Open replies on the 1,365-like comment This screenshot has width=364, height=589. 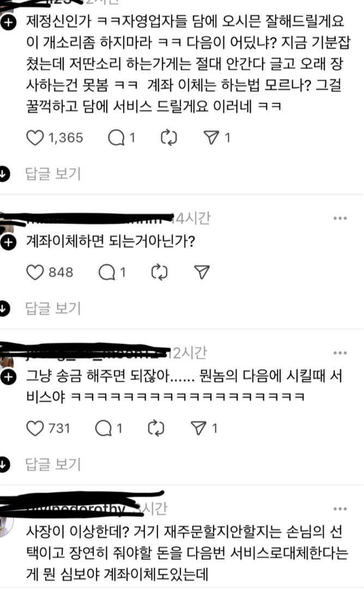(116, 138)
